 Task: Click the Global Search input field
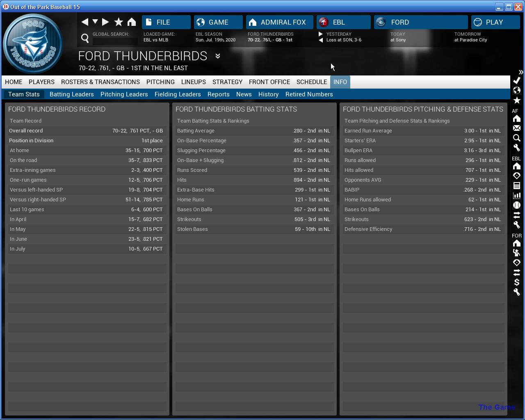pos(115,41)
